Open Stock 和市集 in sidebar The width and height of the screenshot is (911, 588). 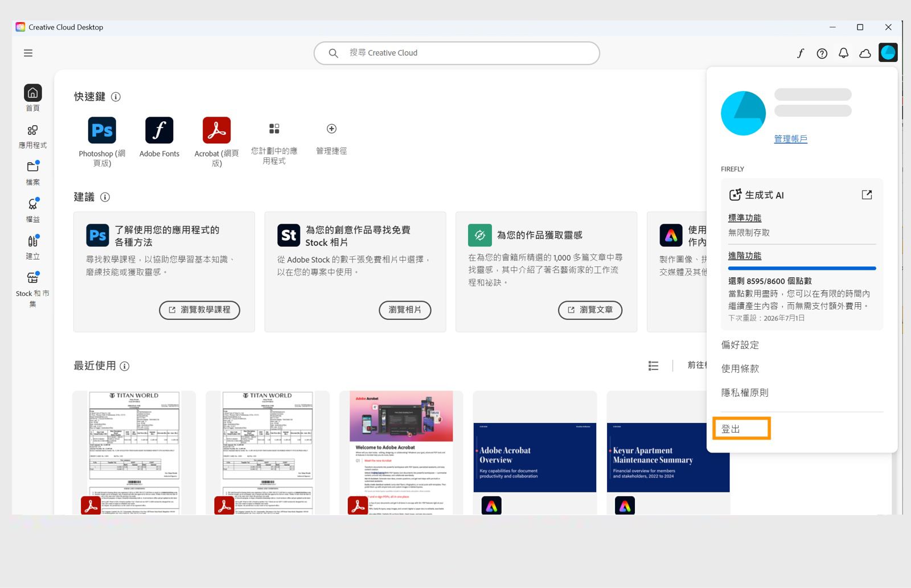point(32,289)
